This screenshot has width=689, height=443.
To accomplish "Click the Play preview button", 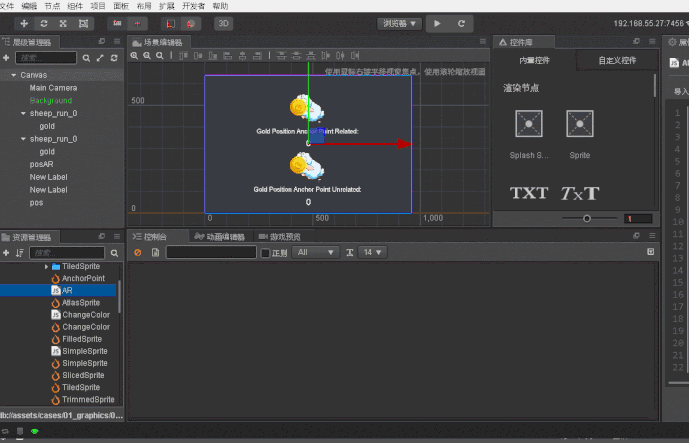I will pos(437,24).
